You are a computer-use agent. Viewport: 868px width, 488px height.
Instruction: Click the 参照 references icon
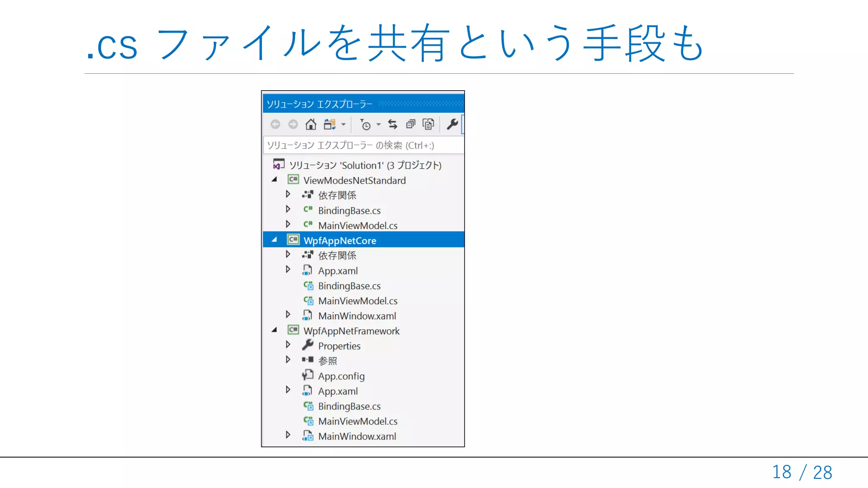(x=308, y=360)
